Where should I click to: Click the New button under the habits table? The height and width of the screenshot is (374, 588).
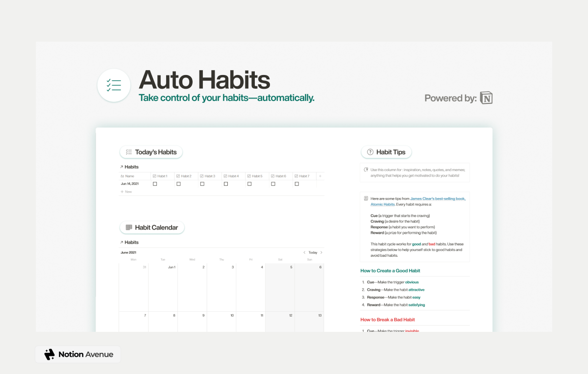126,191
